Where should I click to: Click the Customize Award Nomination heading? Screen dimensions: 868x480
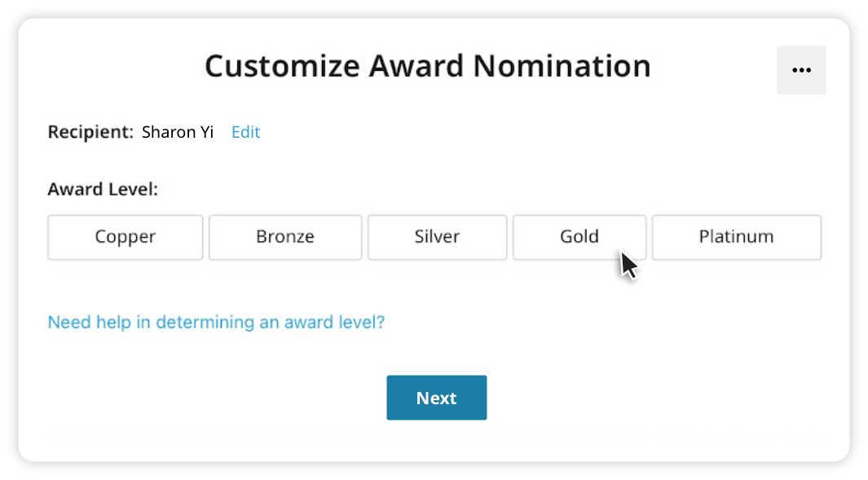(427, 66)
